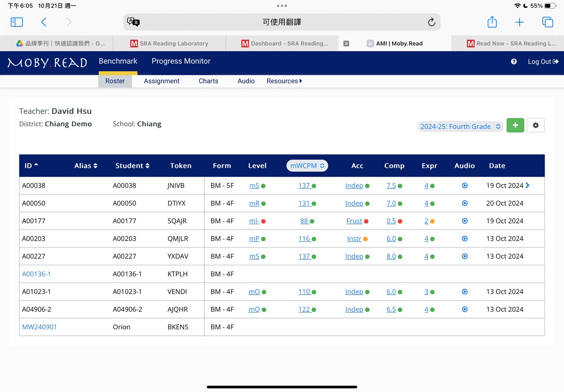Expand the Resources submenu
Screen dimensions: 564x392
284,81
